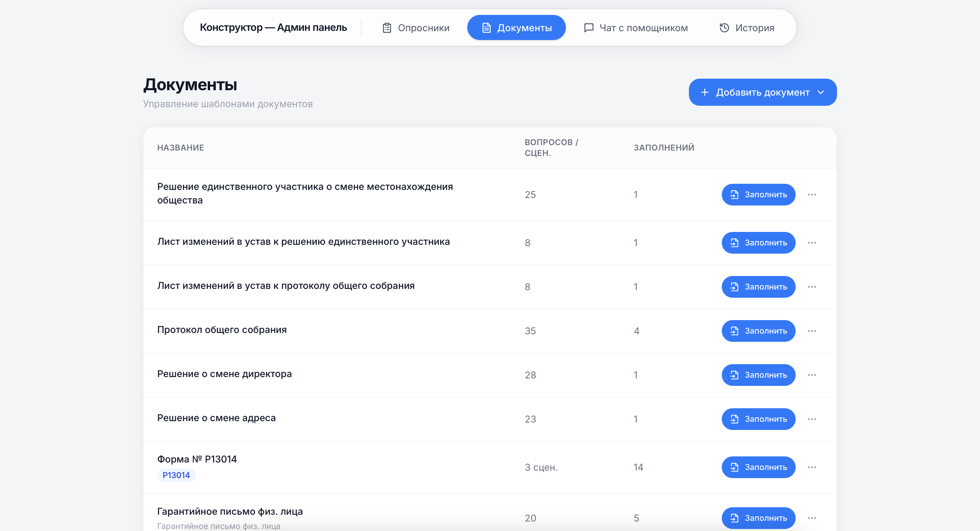Select Гарантийное письмо физ. лица title

[230, 511]
